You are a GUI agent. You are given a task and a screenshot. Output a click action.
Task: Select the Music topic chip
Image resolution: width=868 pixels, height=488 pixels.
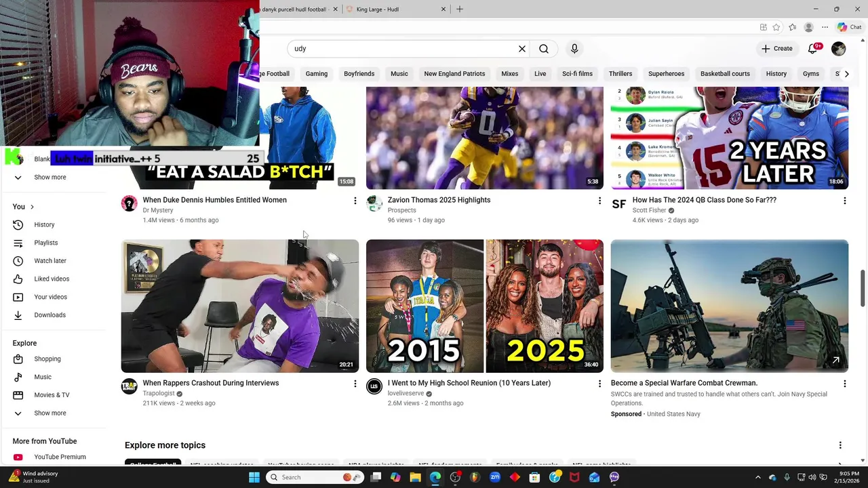(399, 74)
